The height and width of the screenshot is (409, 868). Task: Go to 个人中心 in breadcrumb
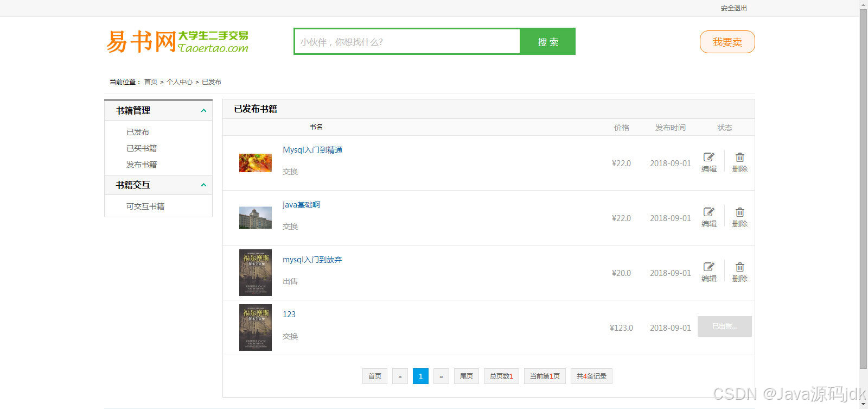[180, 82]
